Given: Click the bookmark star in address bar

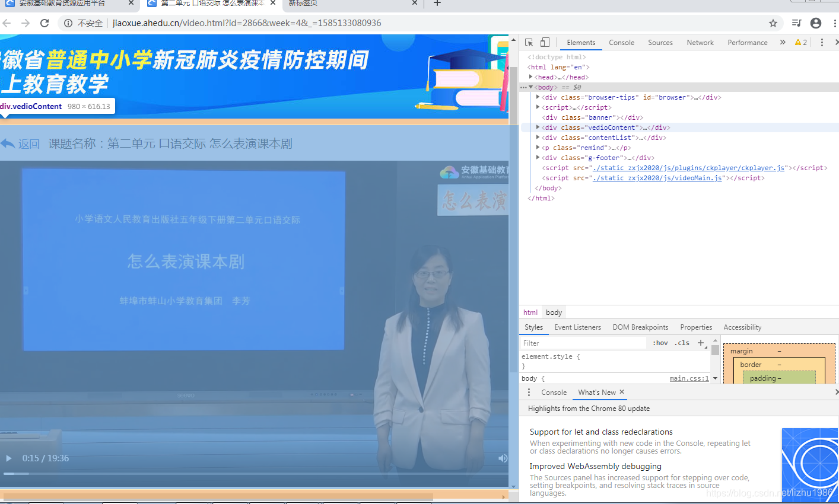Looking at the screenshot, I should coord(773,23).
